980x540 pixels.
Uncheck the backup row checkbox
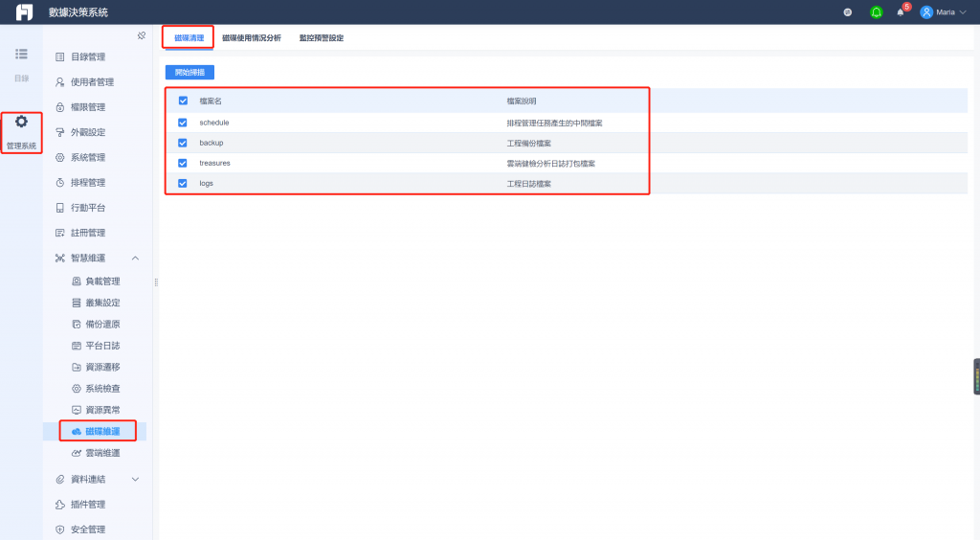tap(183, 143)
